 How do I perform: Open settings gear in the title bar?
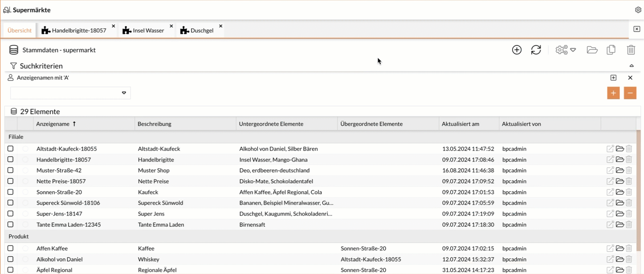click(x=638, y=10)
